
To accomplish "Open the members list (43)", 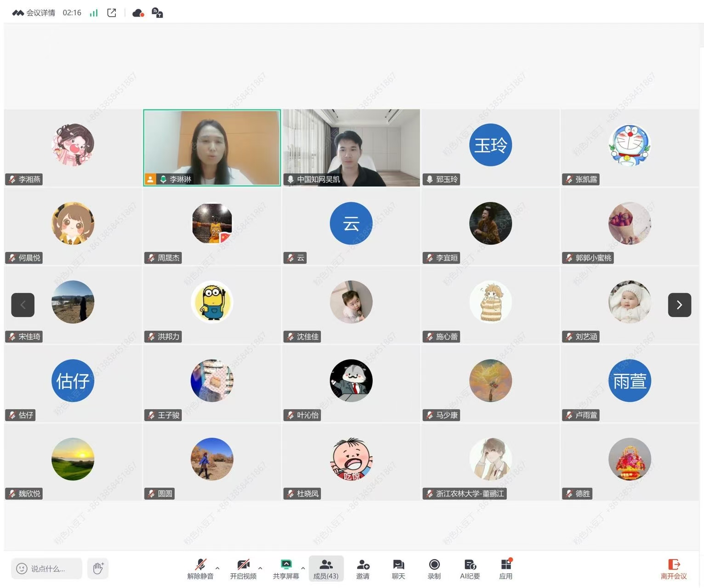I will 326,569.
